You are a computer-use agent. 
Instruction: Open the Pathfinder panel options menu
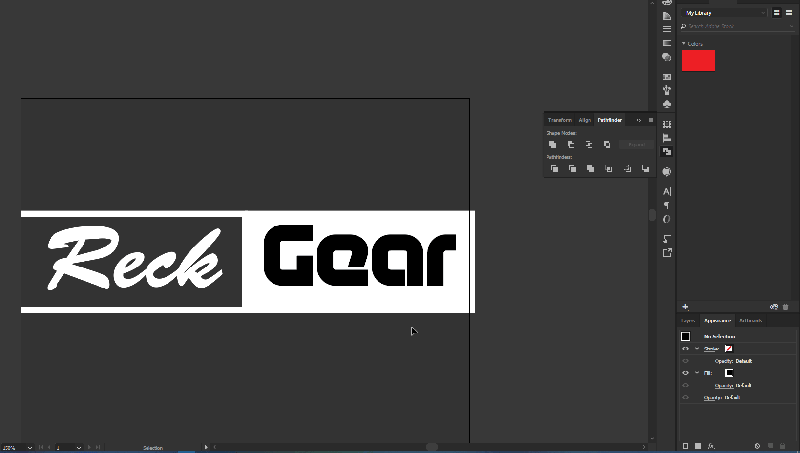pos(651,120)
